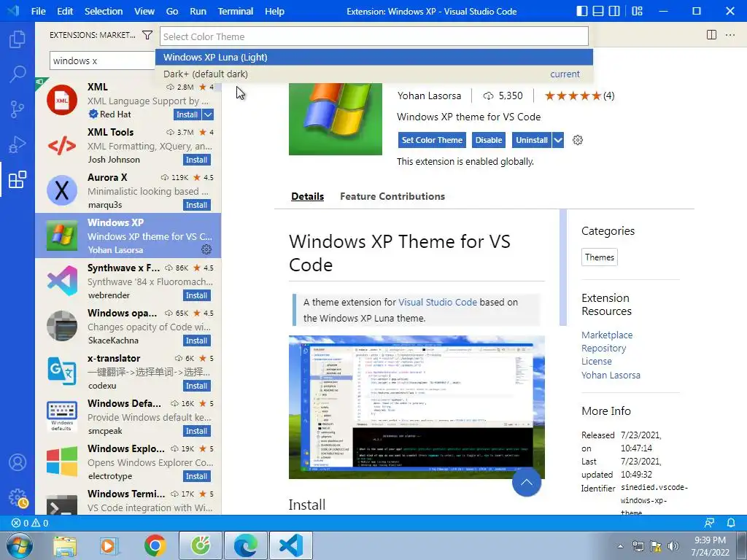Install the Windows opacity extension

click(196, 341)
